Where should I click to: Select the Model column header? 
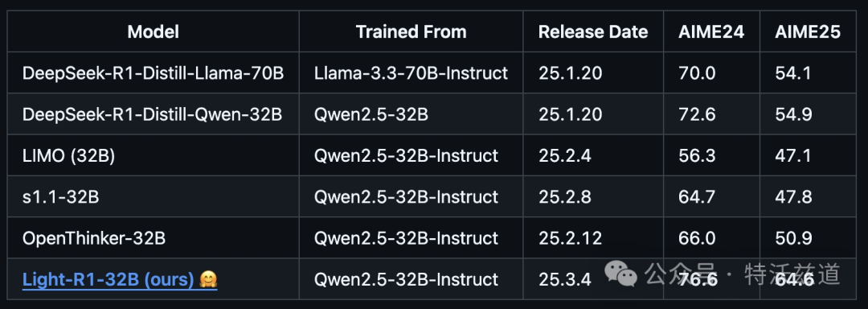153,31
